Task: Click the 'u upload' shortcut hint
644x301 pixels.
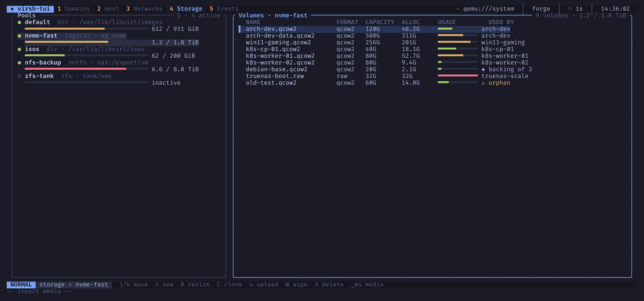Action: tap(264, 285)
